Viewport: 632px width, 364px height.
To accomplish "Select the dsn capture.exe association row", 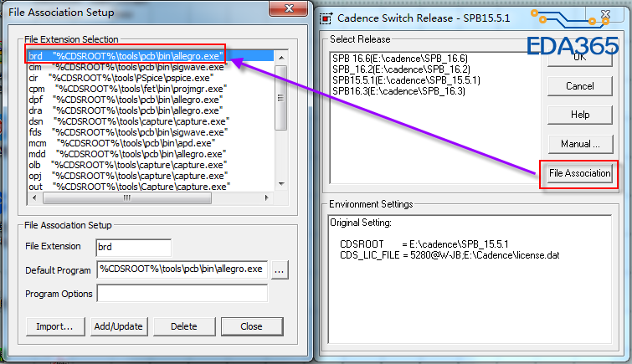I will [151, 121].
